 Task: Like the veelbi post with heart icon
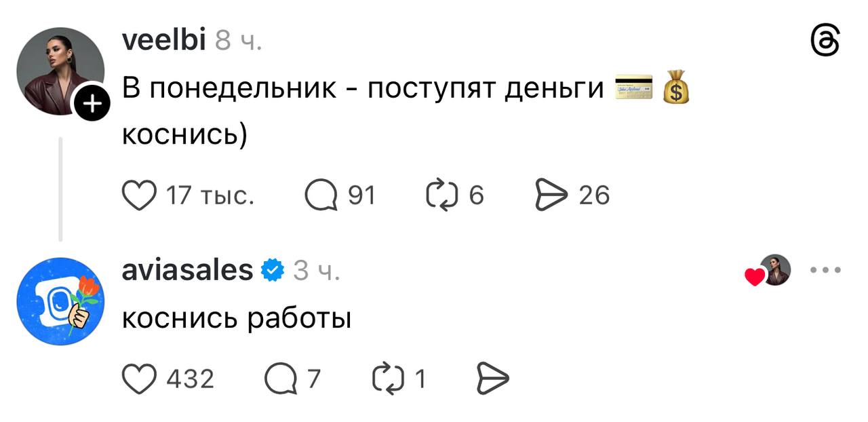[138, 195]
